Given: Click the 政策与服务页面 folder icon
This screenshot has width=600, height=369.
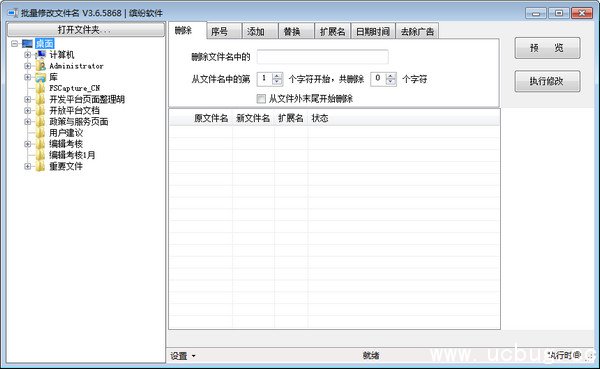Looking at the screenshot, I should [41, 122].
